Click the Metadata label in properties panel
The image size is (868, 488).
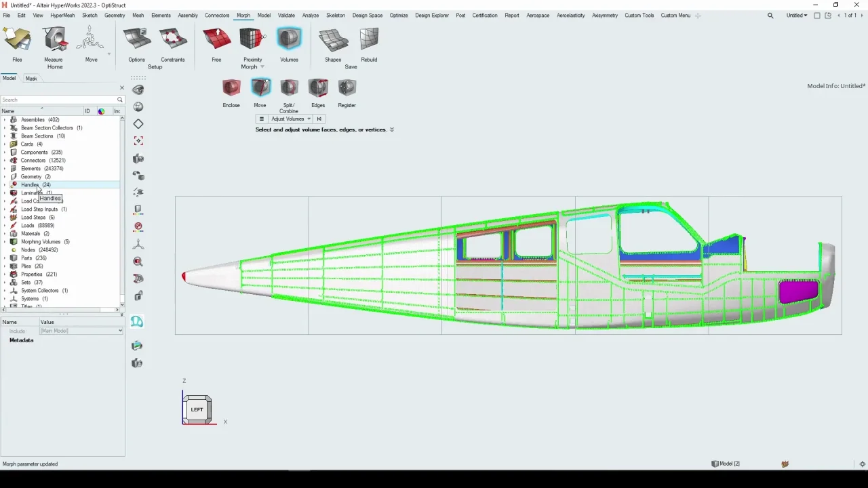[x=21, y=340]
